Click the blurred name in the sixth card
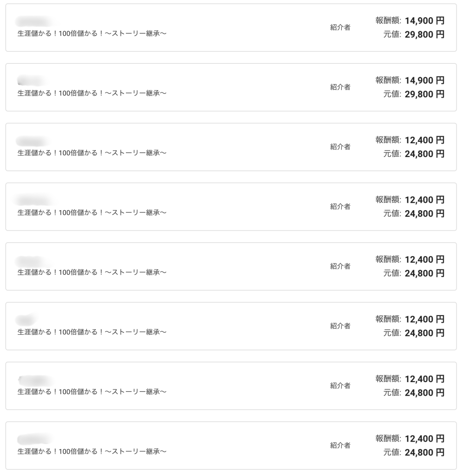Viewport: 464px width, 476px height. click(26, 320)
